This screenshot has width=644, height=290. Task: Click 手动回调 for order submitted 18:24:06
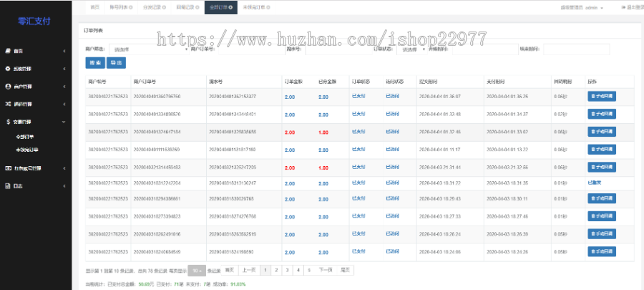(x=602, y=252)
